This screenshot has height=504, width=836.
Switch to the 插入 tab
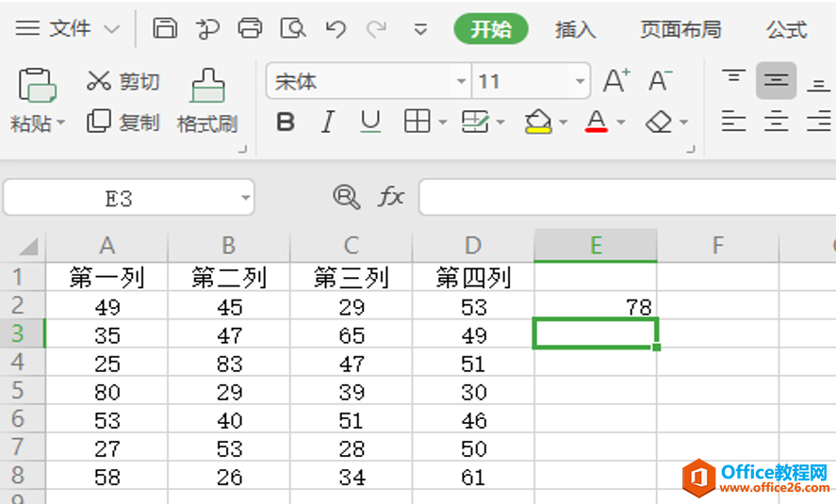[575, 29]
